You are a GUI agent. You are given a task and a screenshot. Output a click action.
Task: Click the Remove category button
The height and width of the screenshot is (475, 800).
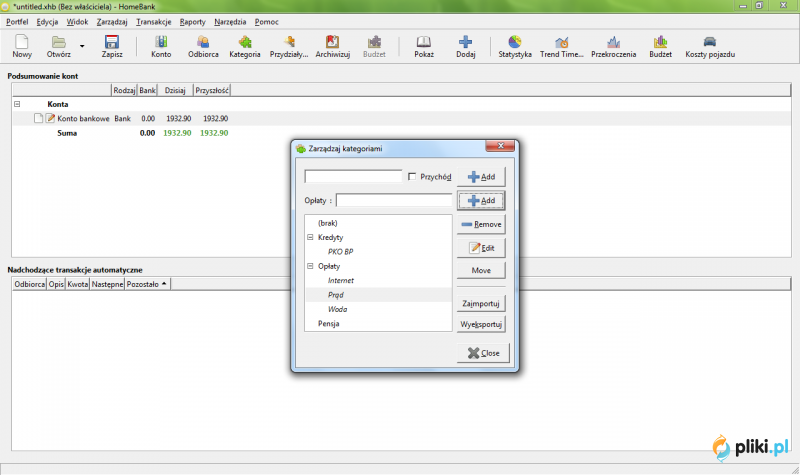tap(481, 224)
